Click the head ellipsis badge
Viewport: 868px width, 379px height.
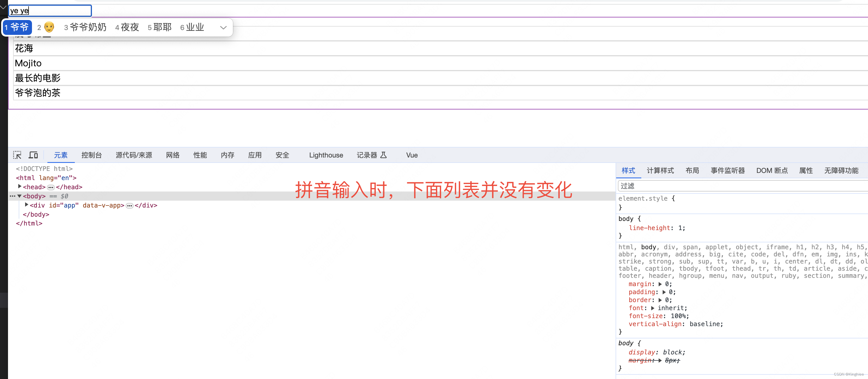[51, 187]
